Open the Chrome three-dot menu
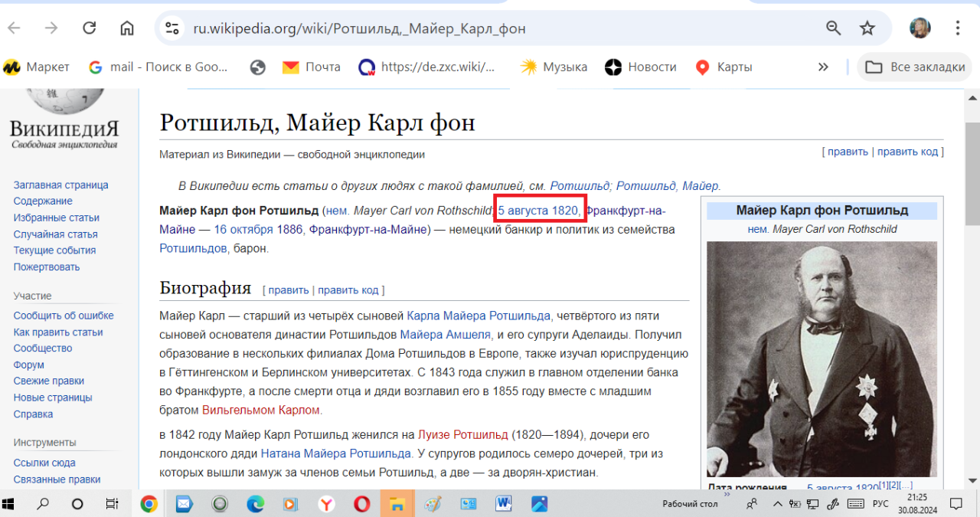The image size is (980, 517). click(957, 28)
